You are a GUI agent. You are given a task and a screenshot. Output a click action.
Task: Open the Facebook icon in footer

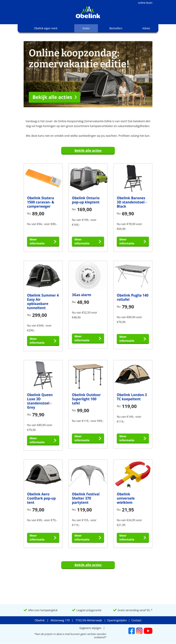pos(132,631)
